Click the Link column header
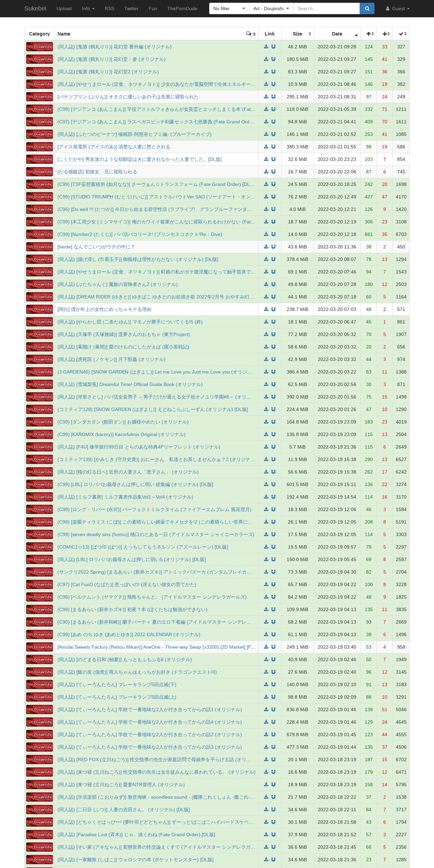434x868 pixels. [x=270, y=34]
